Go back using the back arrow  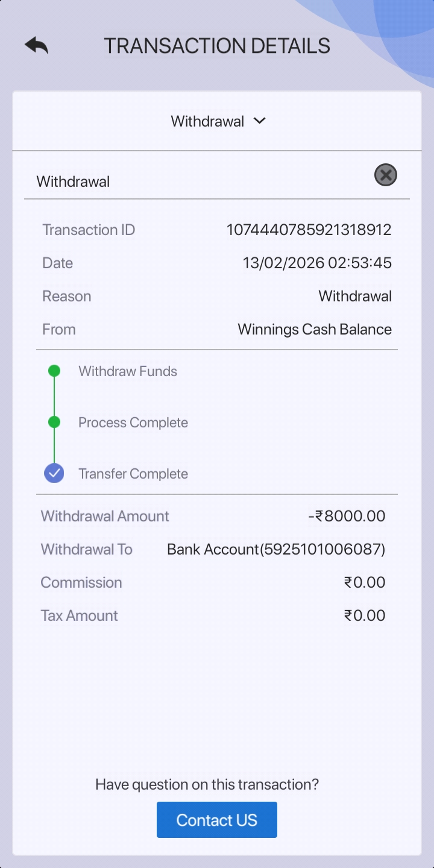pyautogui.click(x=36, y=45)
